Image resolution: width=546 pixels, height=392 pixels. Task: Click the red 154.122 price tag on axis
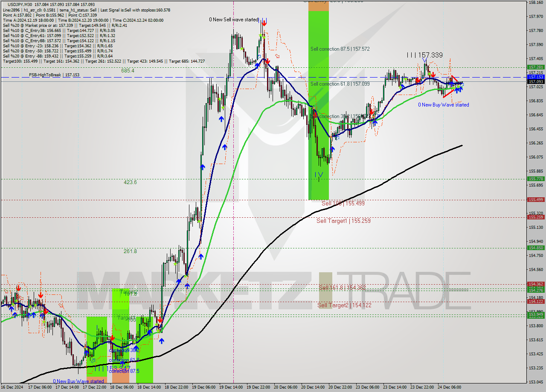[536, 301]
